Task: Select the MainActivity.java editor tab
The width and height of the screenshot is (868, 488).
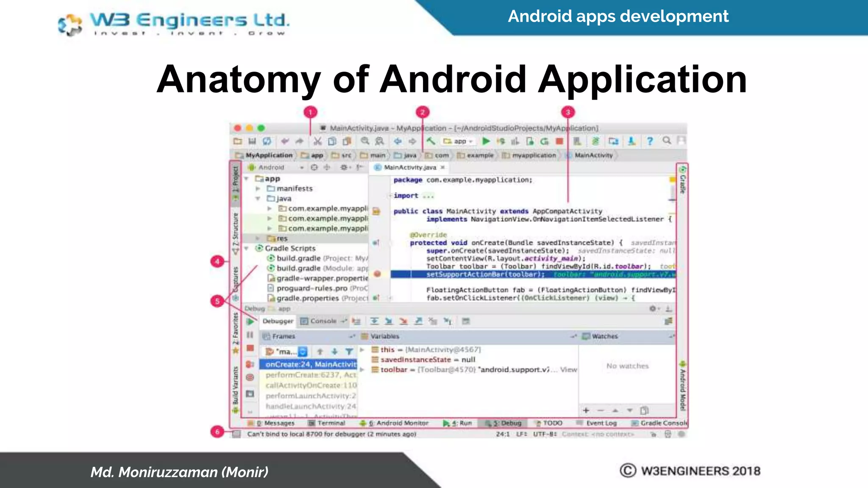Action: (x=409, y=167)
